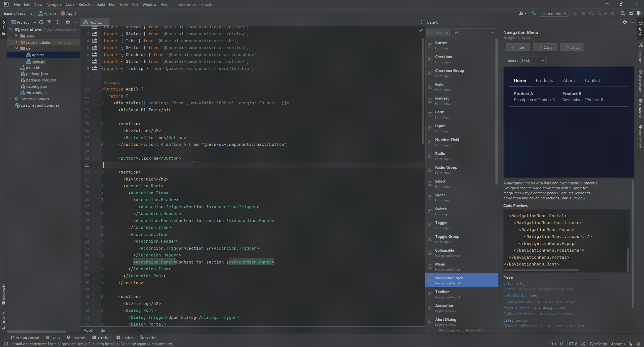Screen dimensions: 644x347
Task: Click the code preview horizontal scrollbar
Action: coord(542,270)
